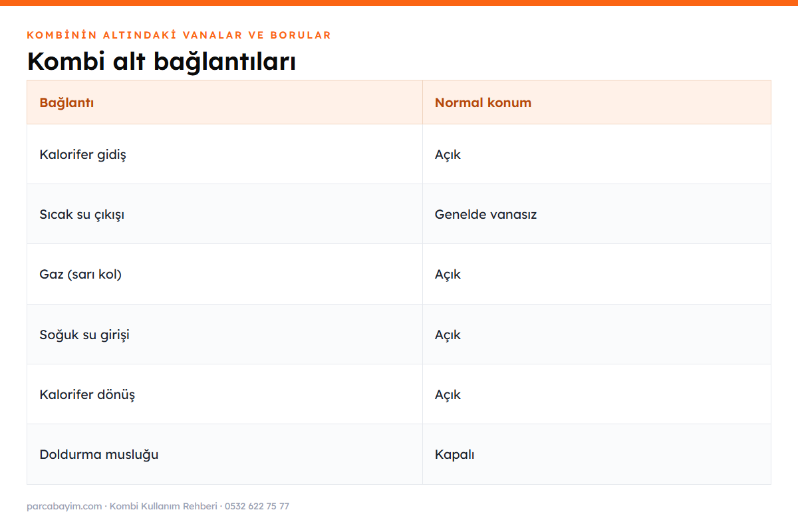Click the Kombi Kullanım Rehberi footer text
The image size is (798, 532).
pos(164,506)
